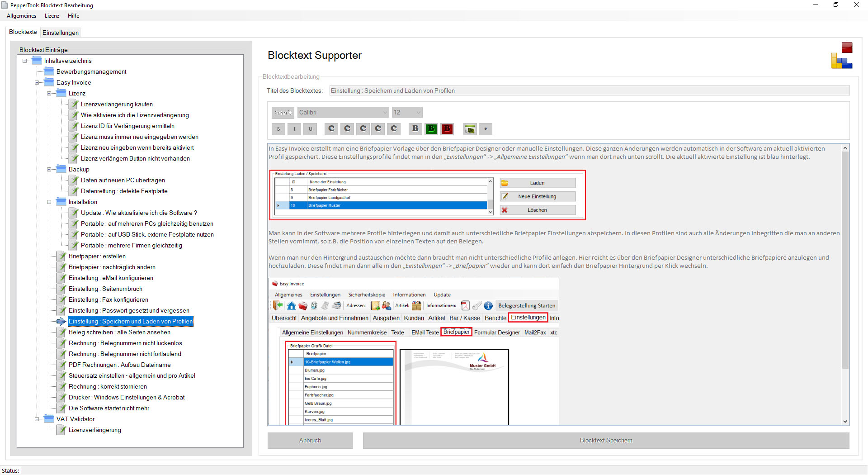The width and height of the screenshot is (868, 475).
Task: Open the Hilfe menu
Action: tap(73, 16)
